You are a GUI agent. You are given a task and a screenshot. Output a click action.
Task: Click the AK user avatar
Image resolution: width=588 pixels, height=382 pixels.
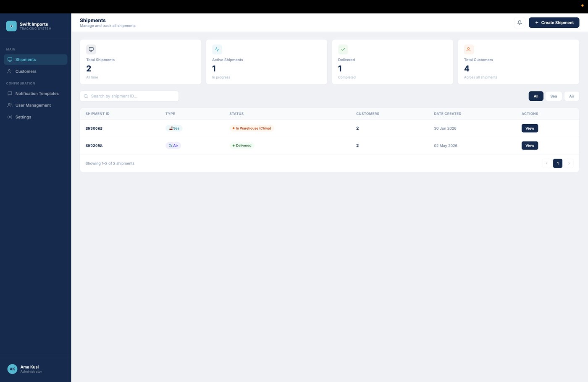click(13, 369)
